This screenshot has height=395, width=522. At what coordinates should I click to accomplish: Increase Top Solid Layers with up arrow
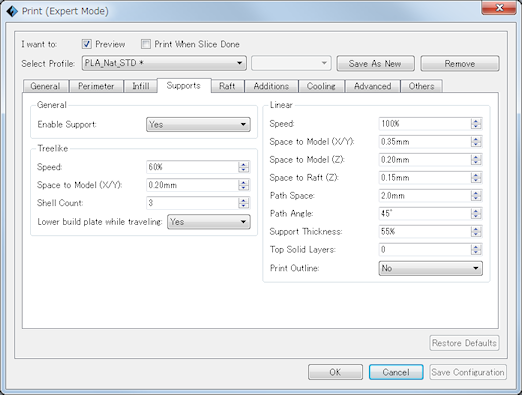coord(476,247)
